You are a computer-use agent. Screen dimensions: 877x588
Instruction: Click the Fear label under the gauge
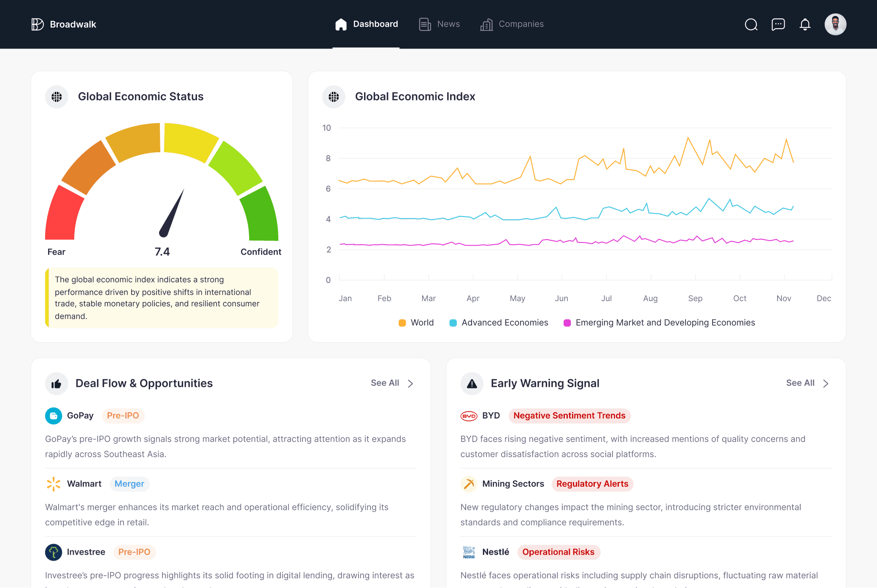[56, 252]
